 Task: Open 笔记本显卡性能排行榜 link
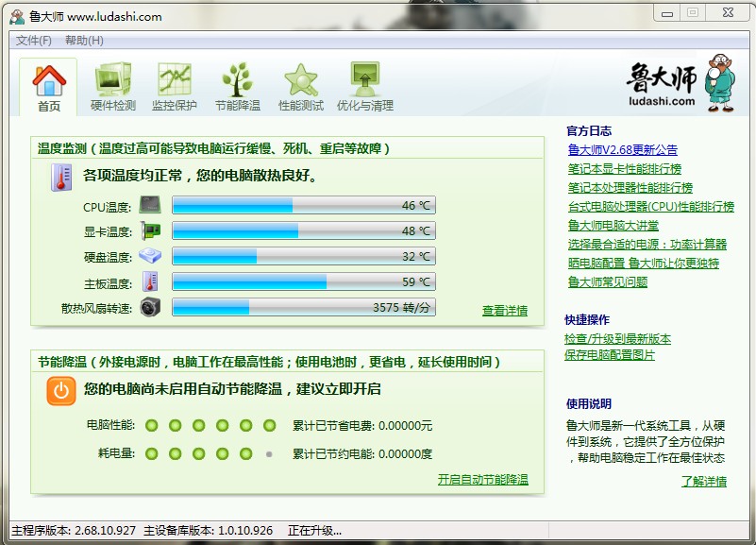625,169
